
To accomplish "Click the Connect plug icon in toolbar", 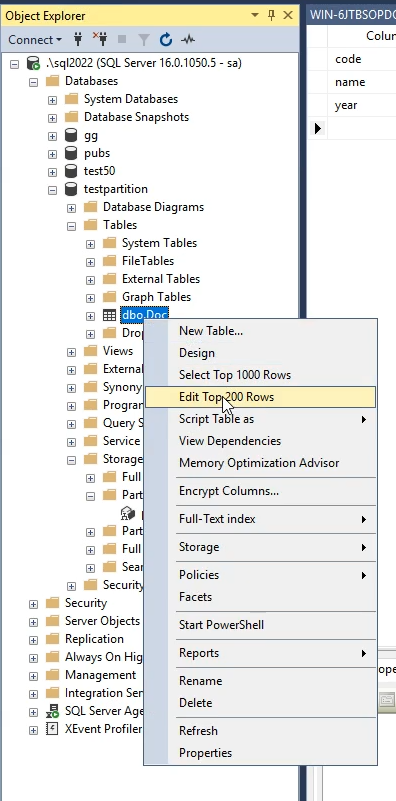I will (78, 39).
